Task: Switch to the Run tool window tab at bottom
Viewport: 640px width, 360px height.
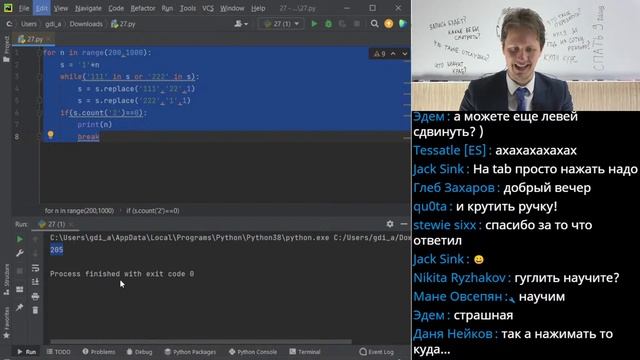Action: pyautogui.click(x=27, y=352)
